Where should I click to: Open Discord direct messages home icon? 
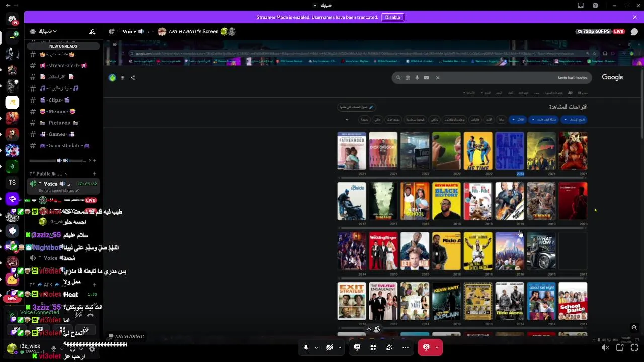(x=12, y=19)
